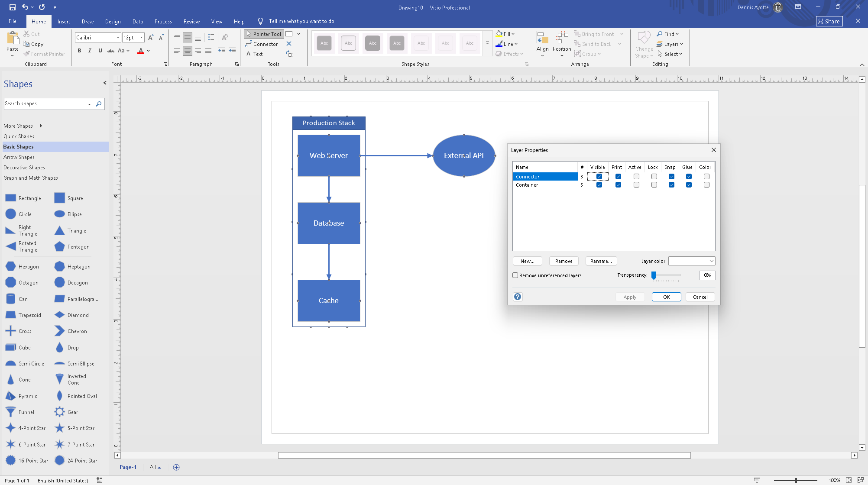This screenshot has width=868, height=485.
Task: Enable Color for Container layer
Action: click(x=706, y=184)
